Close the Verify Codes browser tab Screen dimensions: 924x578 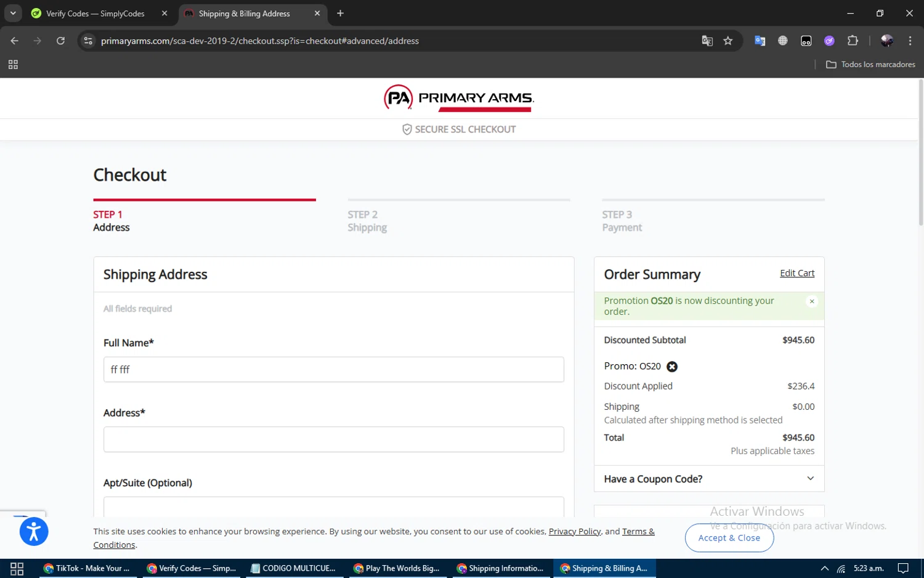tap(164, 14)
